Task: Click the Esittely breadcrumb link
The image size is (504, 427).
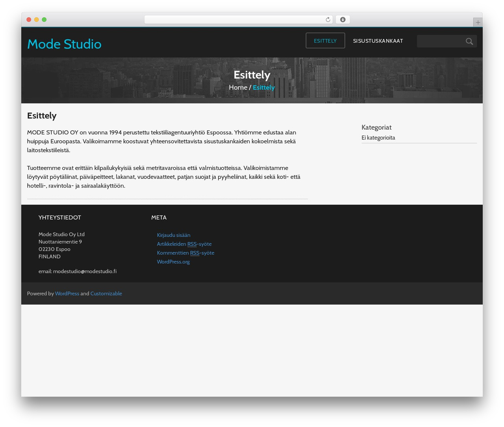Action: pyautogui.click(x=264, y=87)
